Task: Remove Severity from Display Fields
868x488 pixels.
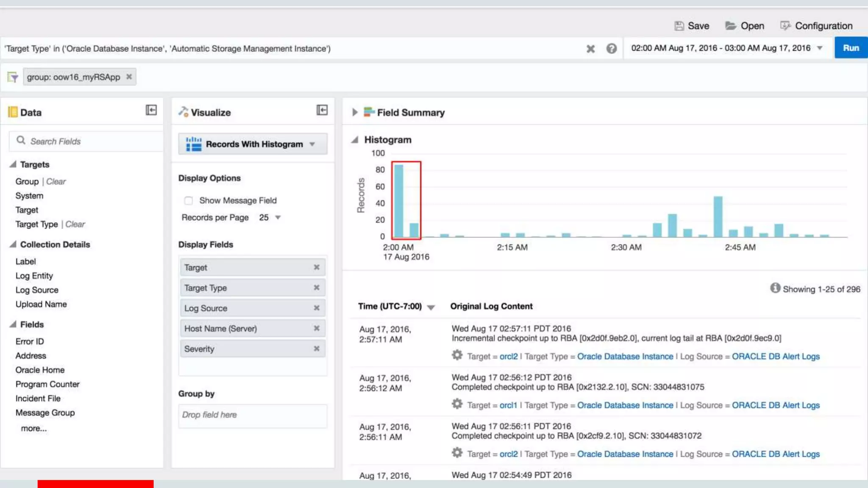Action: (316, 349)
